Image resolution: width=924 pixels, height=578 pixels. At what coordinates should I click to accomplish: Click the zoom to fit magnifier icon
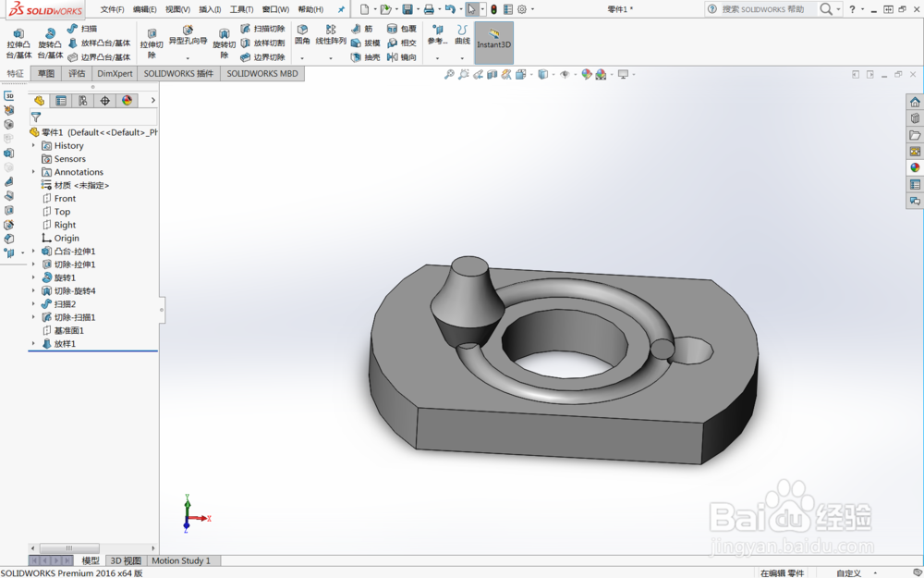click(449, 74)
